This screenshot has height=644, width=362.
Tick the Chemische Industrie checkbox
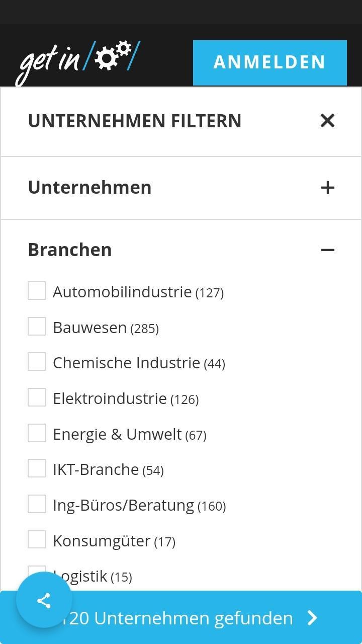tap(37, 362)
